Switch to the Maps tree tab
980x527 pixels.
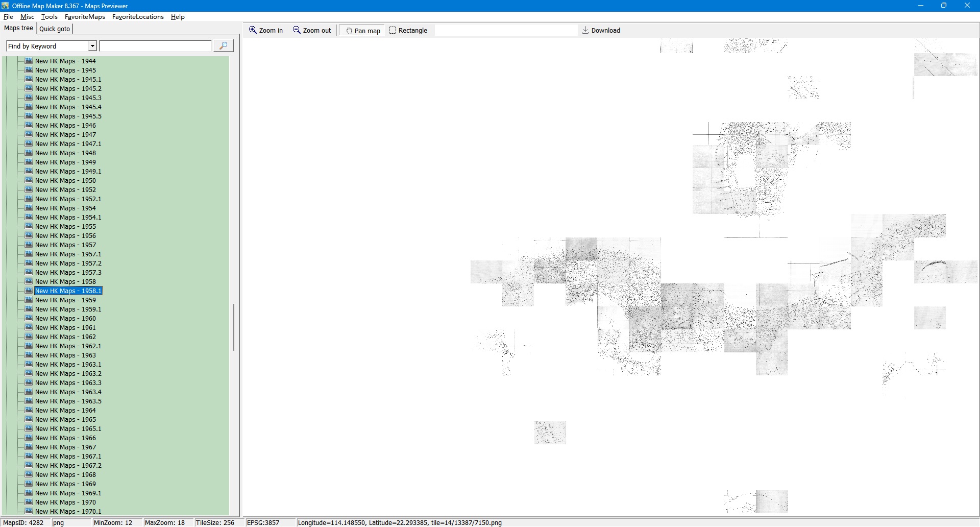tap(19, 28)
